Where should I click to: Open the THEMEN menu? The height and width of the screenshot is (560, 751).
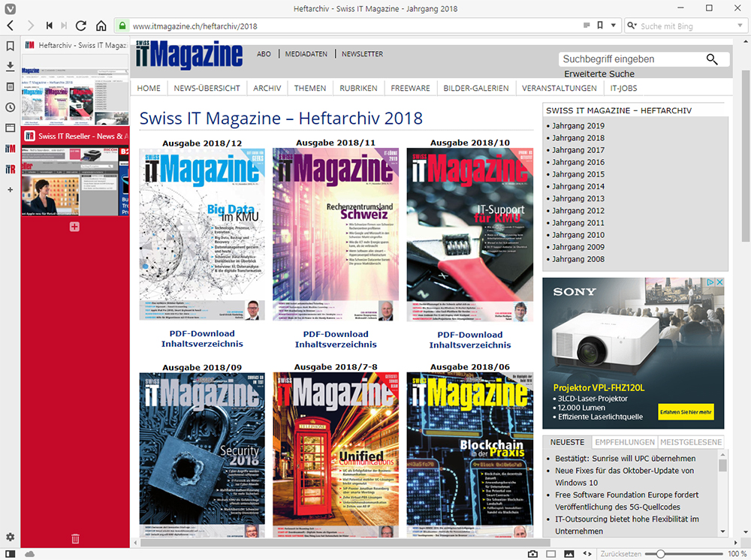click(x=310, y=88)
